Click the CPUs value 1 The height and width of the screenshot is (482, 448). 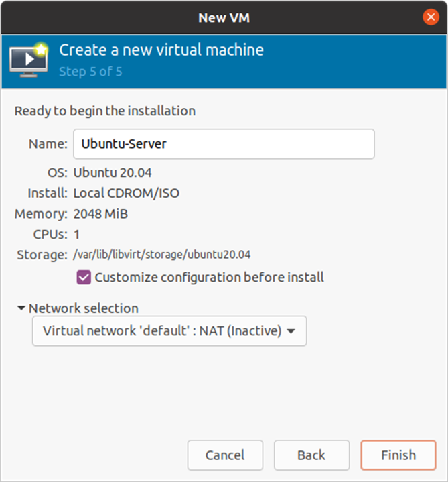[77, 235]
